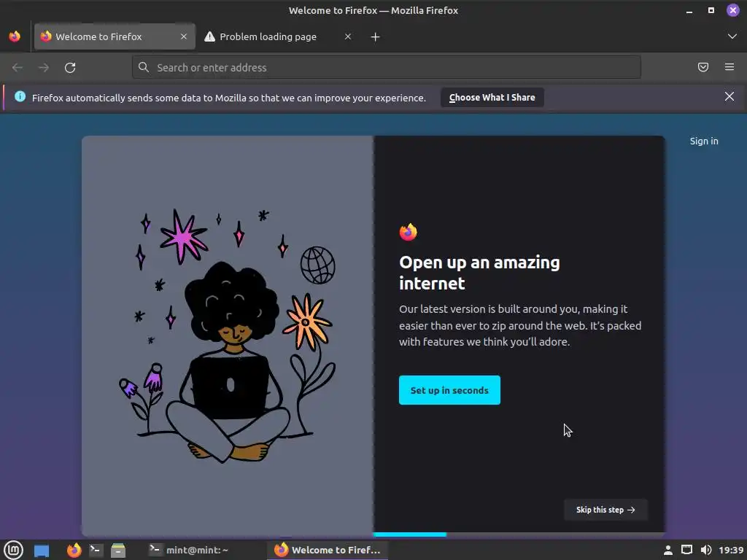The width and height of the screenshot is (747, 560).
Task: Follow the Sign in link
Action: (x=704, y=141)
